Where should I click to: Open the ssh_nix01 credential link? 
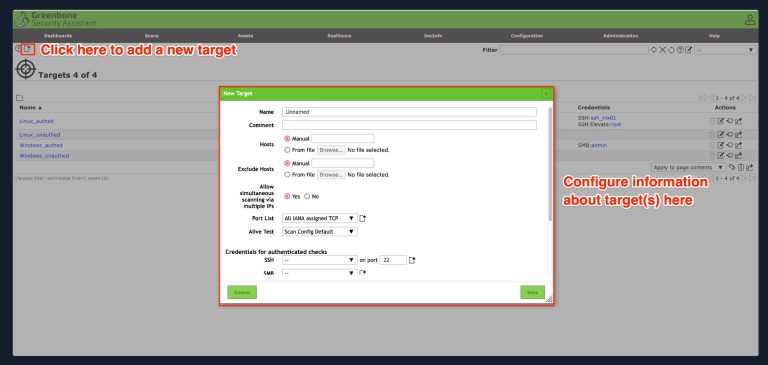pos(603,118)
